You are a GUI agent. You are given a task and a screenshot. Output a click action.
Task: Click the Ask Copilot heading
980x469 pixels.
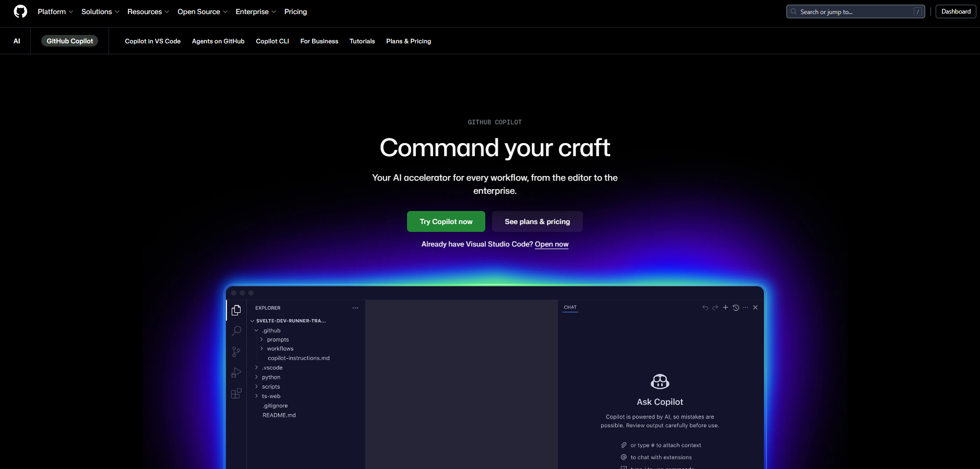tap(660, 402)
